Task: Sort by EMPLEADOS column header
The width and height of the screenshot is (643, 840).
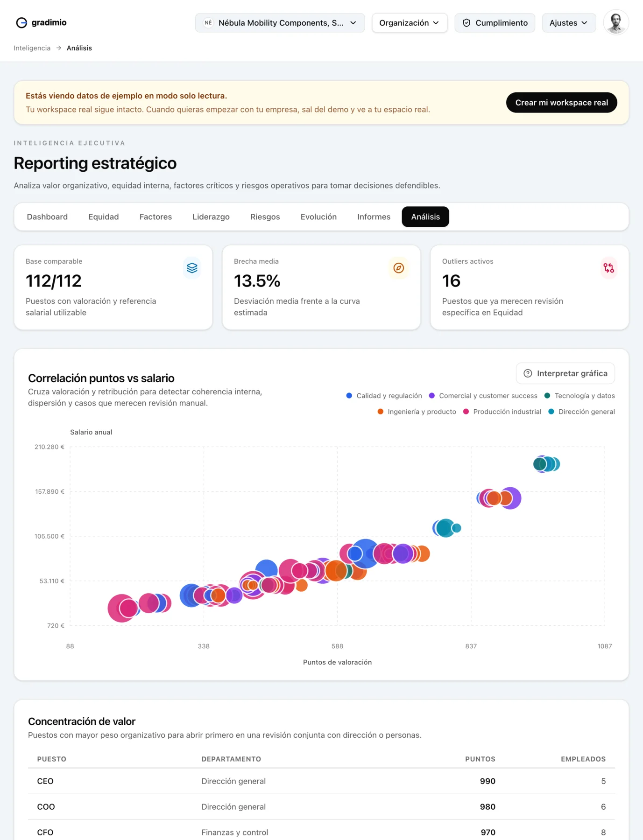Action: (x=583, y=759)
